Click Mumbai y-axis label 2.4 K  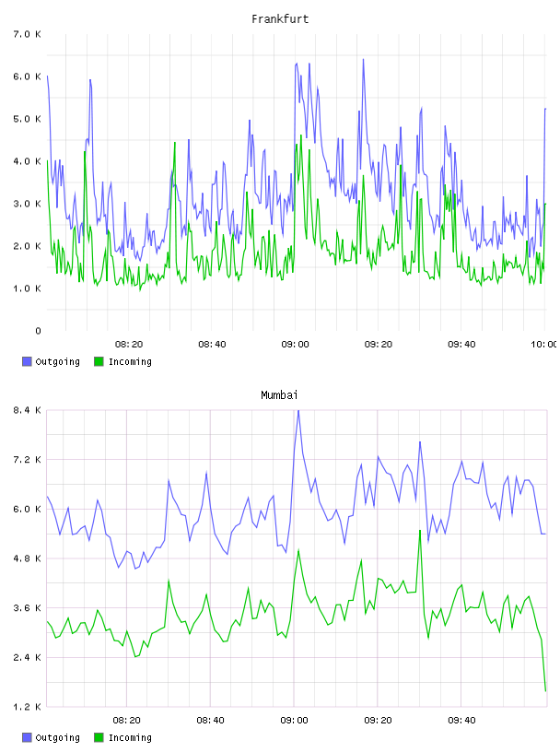click(x=28, y=657)
